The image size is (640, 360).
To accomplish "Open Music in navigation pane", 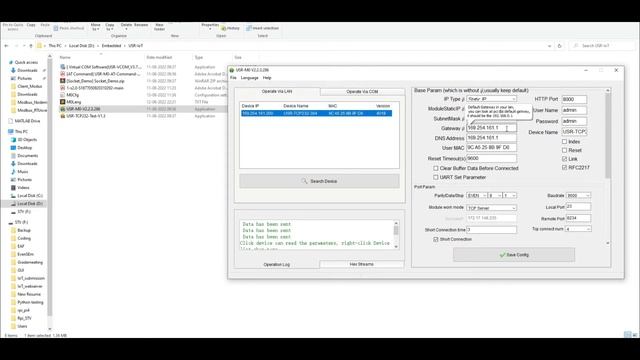I will pos(23,171).
